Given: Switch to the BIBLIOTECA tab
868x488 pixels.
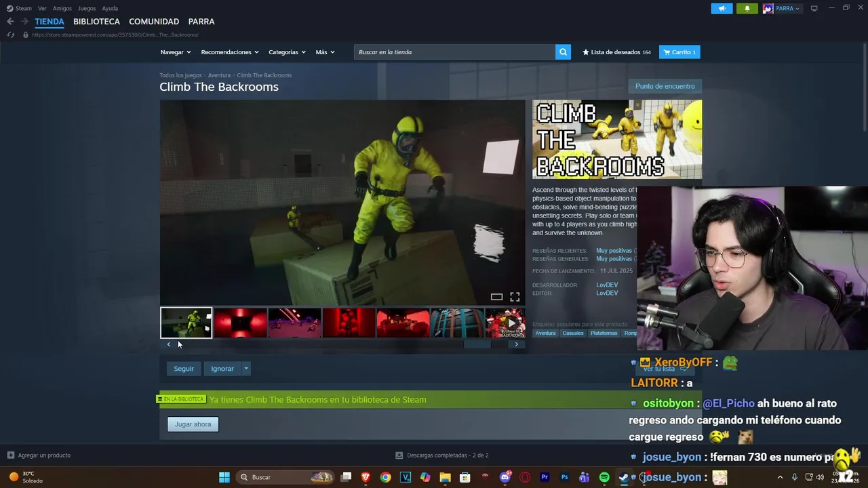Looking at the screenshot, I should (x=96, y=22).
